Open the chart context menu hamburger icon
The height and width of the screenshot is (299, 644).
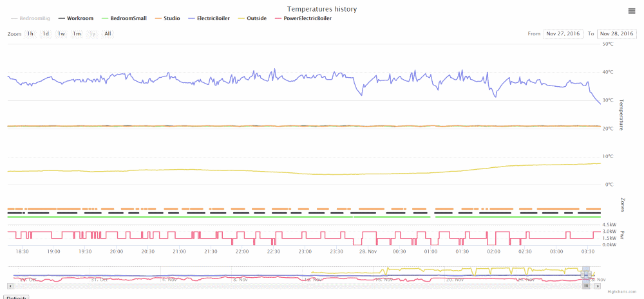tap(632, 11)
